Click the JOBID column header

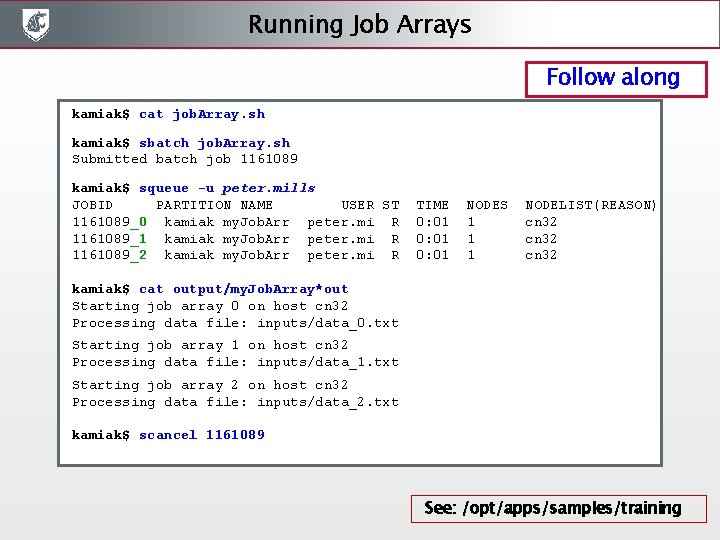[x=92, y=205]
